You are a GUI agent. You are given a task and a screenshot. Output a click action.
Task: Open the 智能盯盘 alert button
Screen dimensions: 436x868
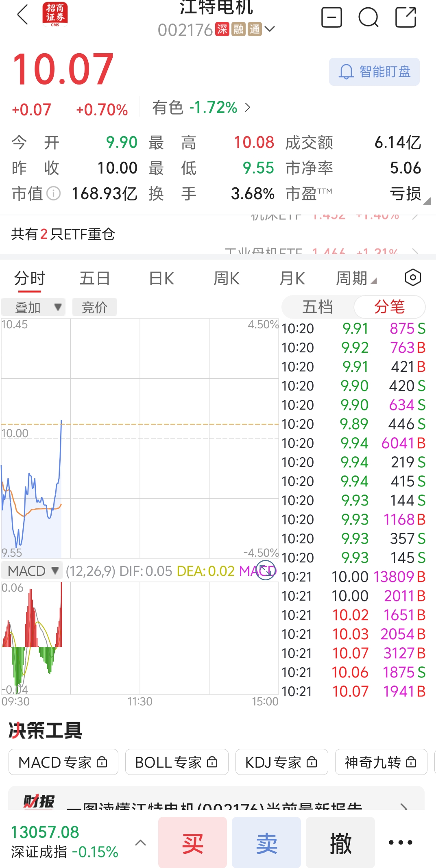coord(374,72)
